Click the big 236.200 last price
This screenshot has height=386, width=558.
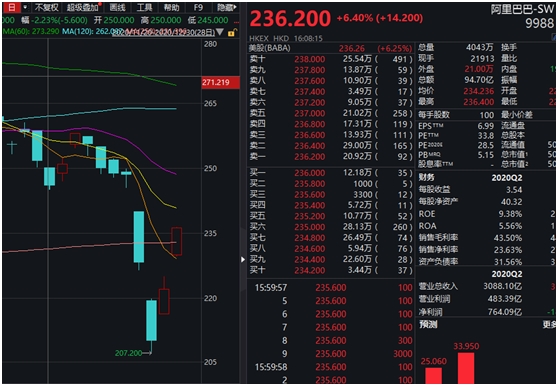point(290,18)
